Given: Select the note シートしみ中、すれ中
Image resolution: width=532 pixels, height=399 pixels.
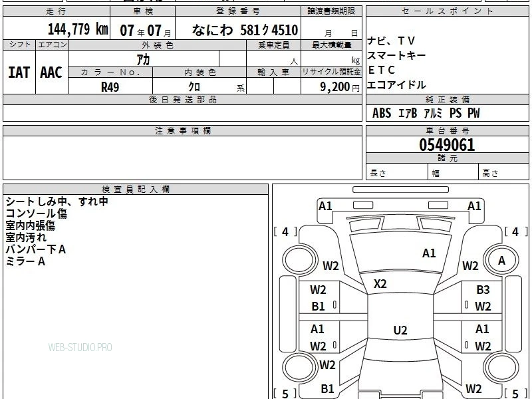Looking at the screenshot, I should click(57, 201).
